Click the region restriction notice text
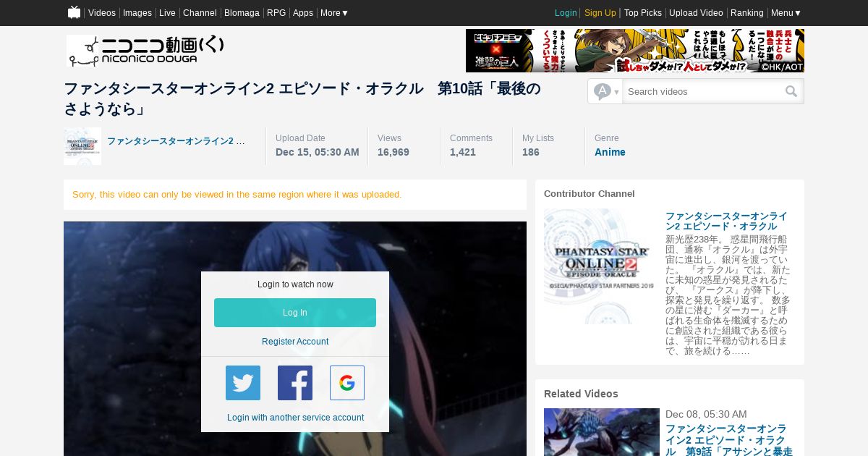 click(237, 195)
